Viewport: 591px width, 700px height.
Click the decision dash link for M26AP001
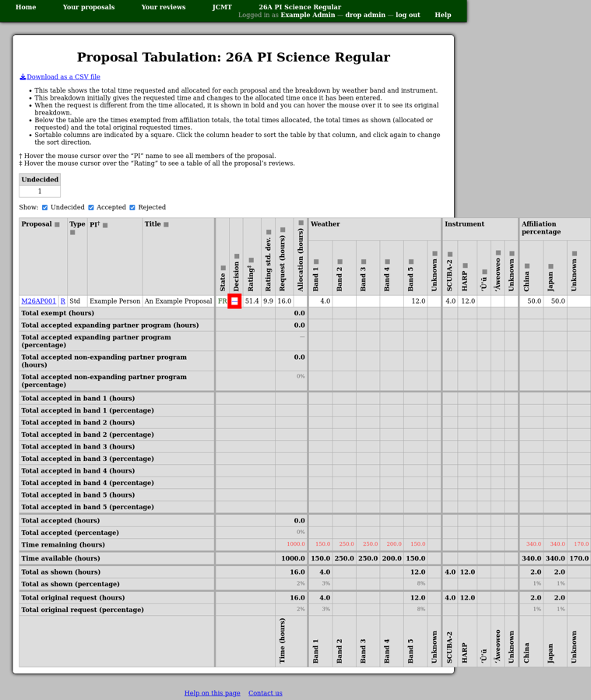[234, 301]
